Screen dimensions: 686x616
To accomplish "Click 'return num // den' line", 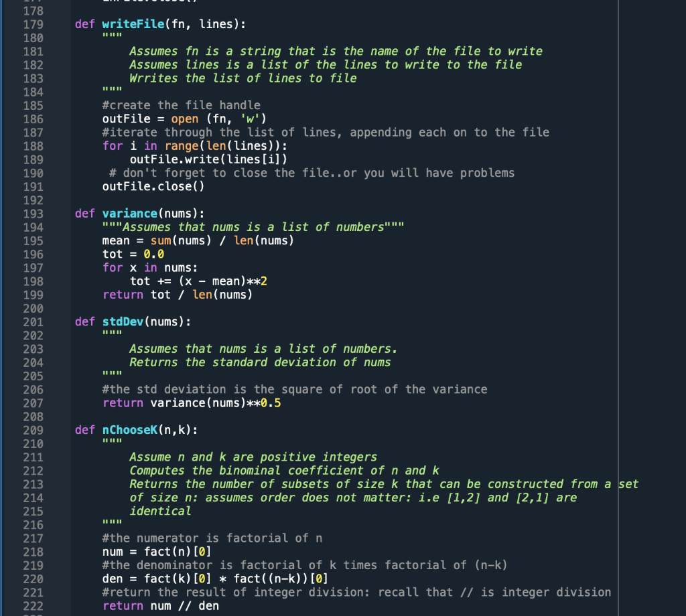I will click(160, 606).
